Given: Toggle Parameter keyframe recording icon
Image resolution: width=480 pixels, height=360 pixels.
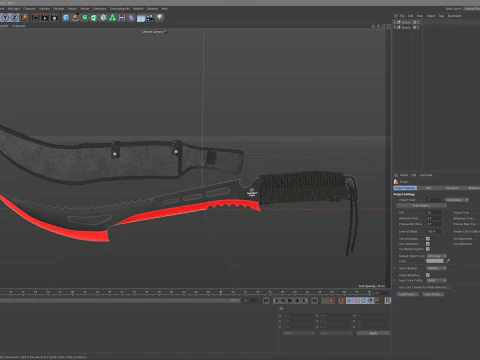Looking at the screenshot, I should click(371, 301).
